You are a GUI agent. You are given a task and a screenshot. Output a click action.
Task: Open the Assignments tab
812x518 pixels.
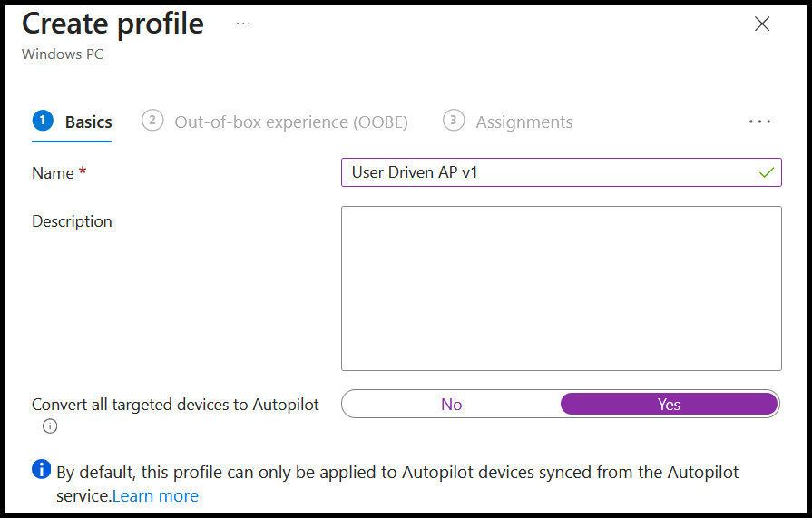tap(508, 122)
